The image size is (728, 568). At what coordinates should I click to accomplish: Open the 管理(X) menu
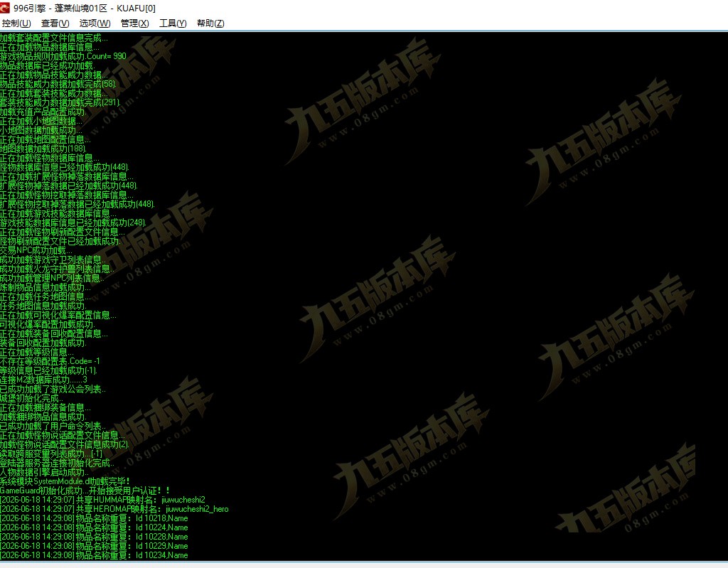(x=134, y=23)
